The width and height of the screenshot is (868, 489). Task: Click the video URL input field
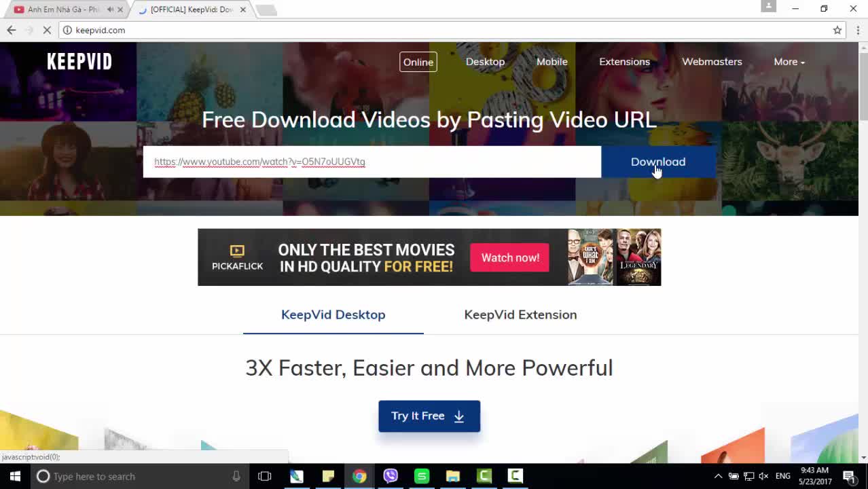pos(372,162)
